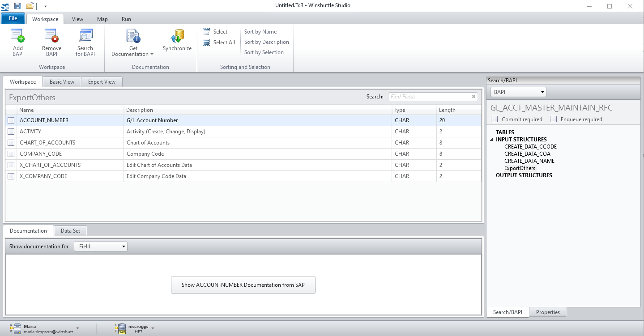644x336 pixels.
Task: Open the Show documentation for Field dropdown
Action: (124, 247)
